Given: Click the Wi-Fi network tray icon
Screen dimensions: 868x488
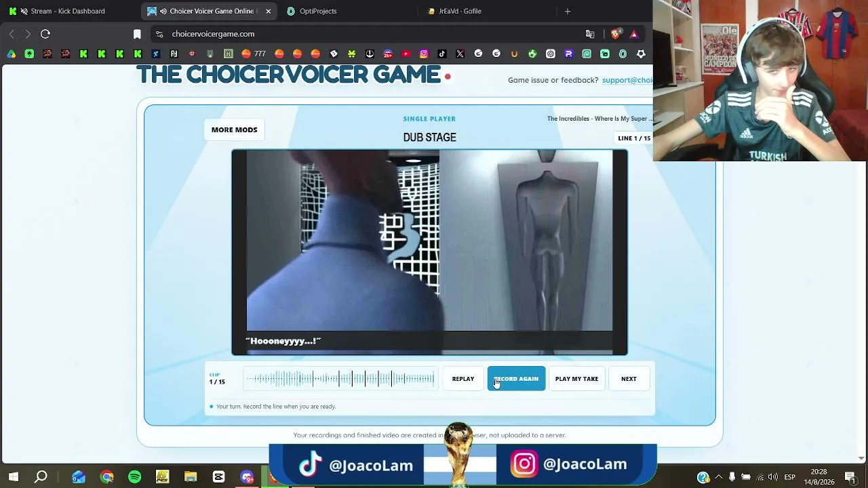Looking at the screenshot, I should pyautogui.click(x=760, y=477).
